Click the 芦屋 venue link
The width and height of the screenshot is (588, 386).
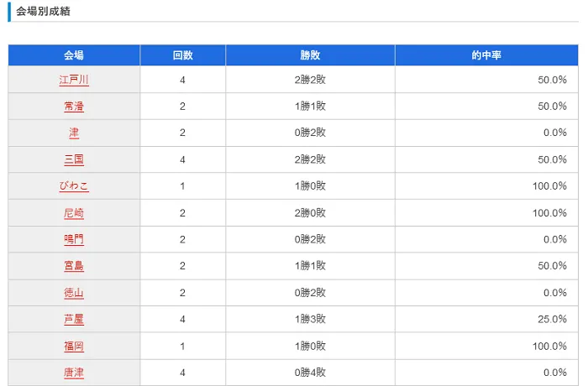point(74,320)
